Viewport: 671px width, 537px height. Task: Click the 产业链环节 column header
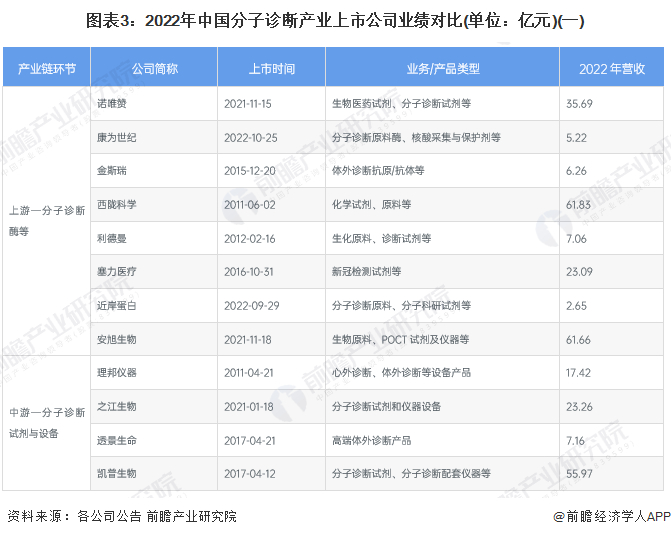(x=47, y=68)
